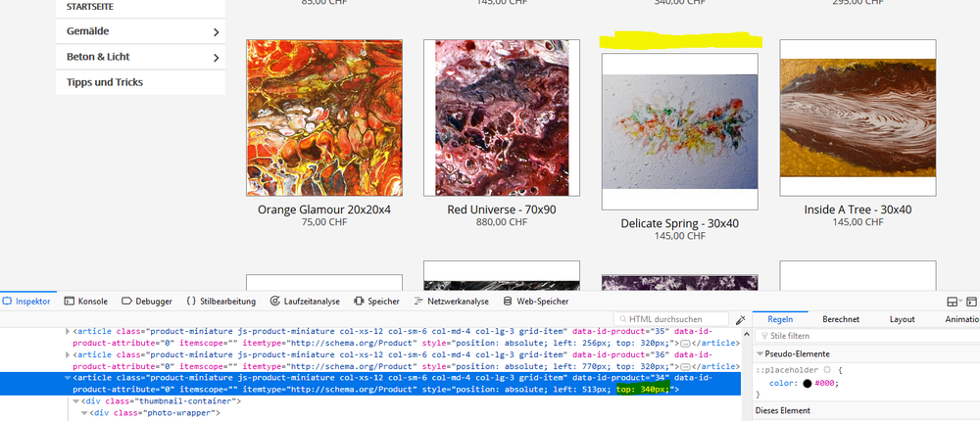The width and height of the screenshot is (980, 421).
Task: Open the Web-Speicher tab
Action: point(536,302)
